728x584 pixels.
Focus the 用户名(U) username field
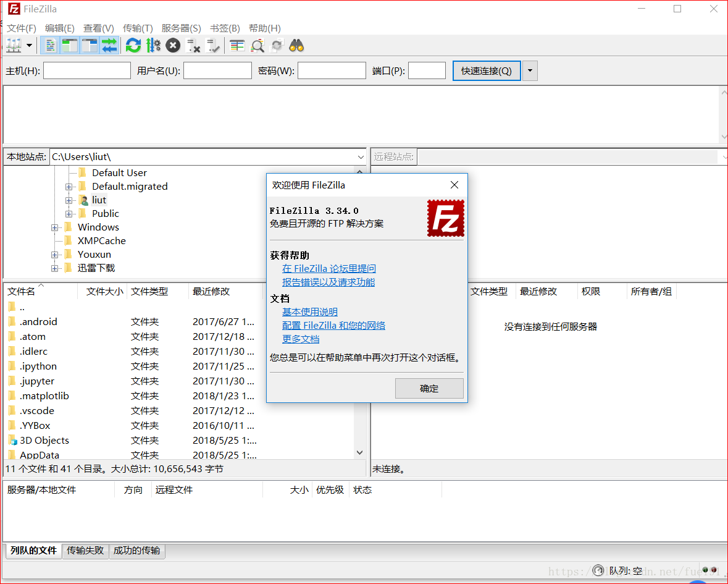point(217,70)
